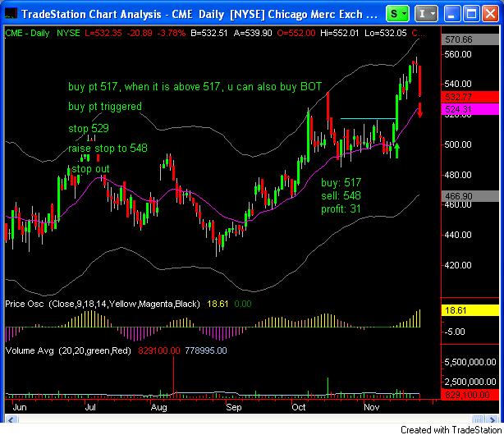
Task: Select the 'stop 529' annotation text
Action: pyautogui.click(x=89, y=128)
